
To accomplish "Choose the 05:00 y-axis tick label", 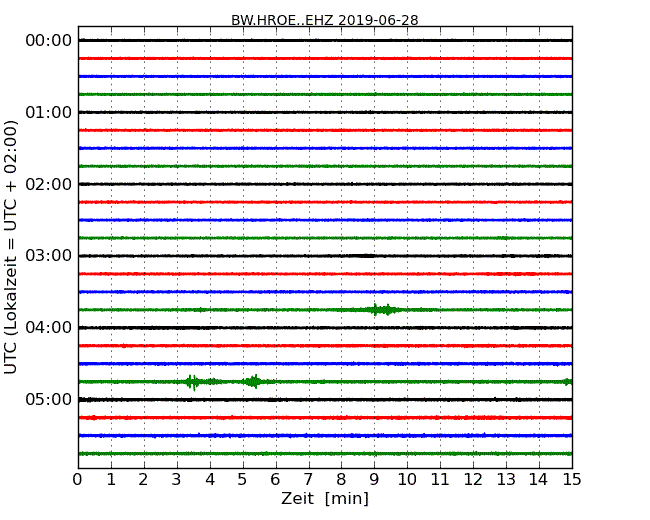I will coord(49,399).
